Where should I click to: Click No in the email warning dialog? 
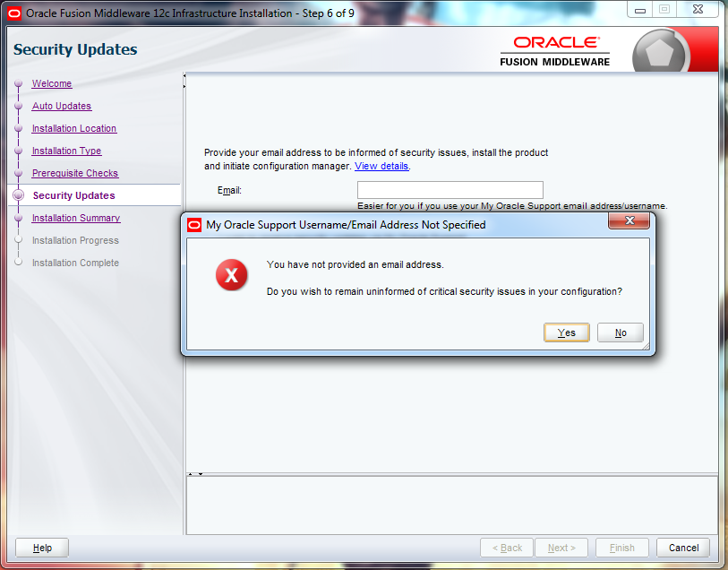tap(621, 332)
